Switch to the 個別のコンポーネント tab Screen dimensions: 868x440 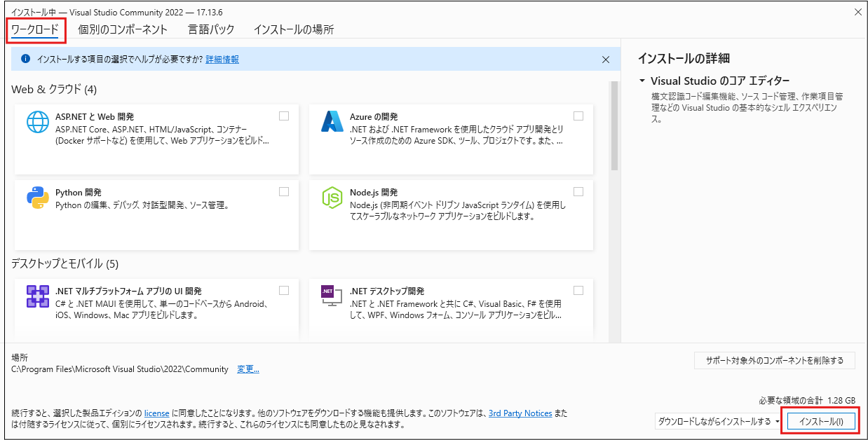click(x=123, y=29)
